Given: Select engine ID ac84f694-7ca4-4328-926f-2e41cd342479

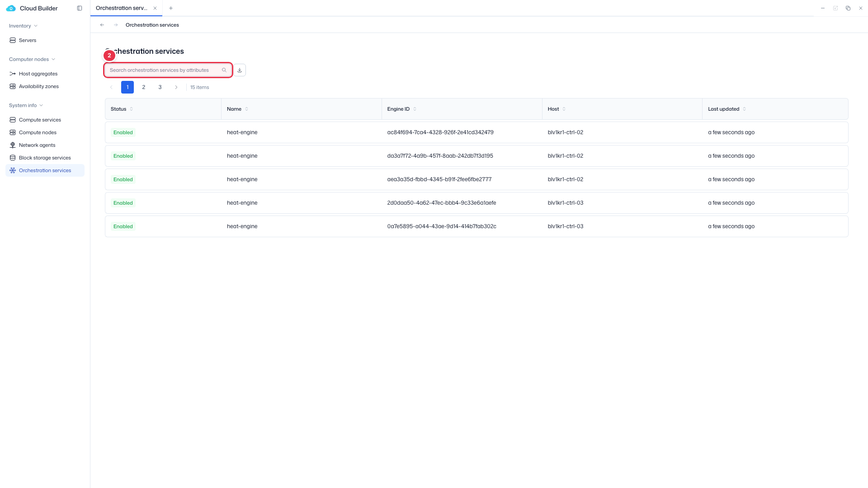Looking at the screenshot, I should coord(440,132).
